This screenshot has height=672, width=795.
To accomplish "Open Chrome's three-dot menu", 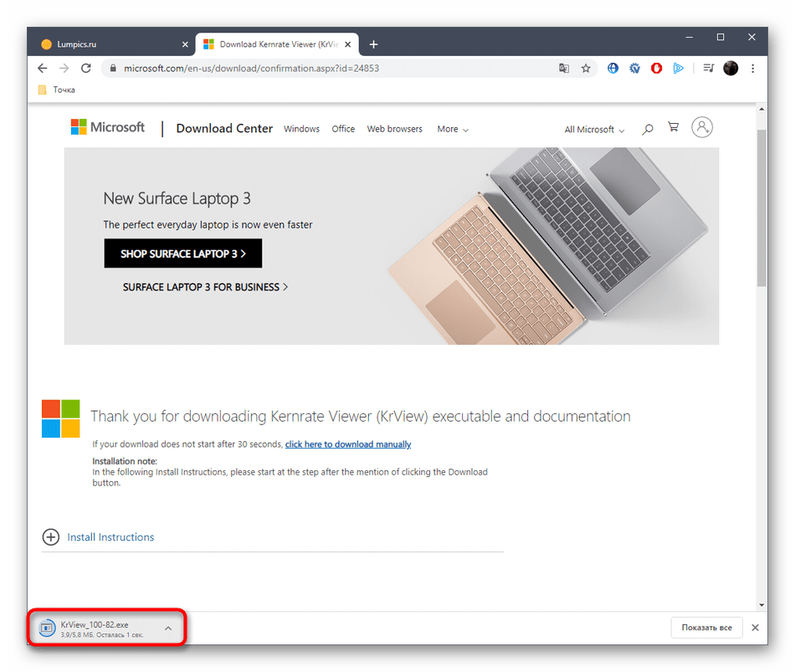I will (x=753, y=69).
